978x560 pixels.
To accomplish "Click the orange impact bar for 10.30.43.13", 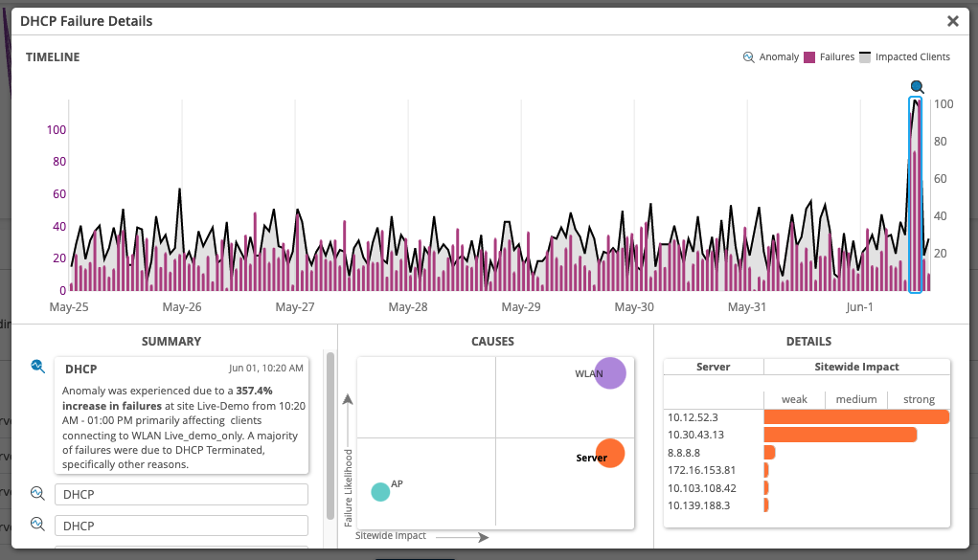I will point(839,435).
